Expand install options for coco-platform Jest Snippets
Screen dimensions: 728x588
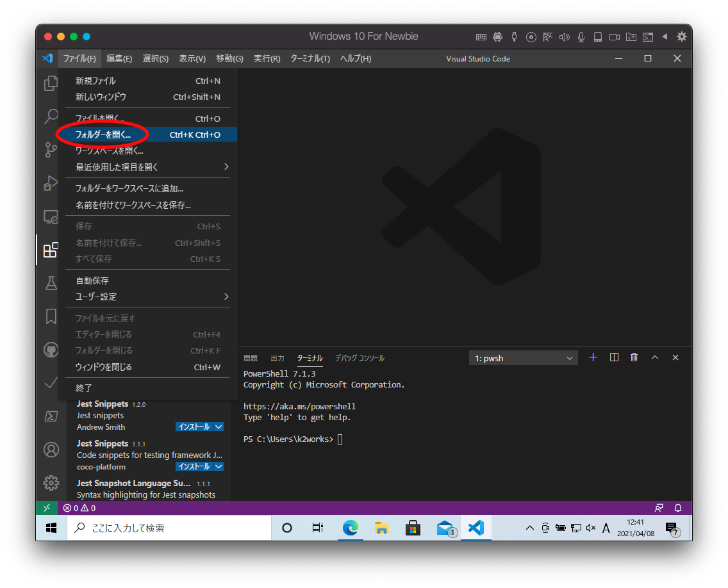(219, 466)
